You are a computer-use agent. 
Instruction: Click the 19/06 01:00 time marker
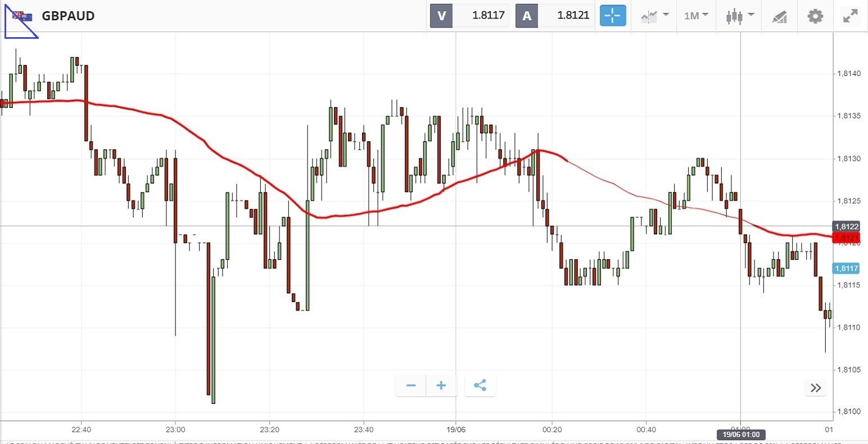pyautogui.click(x=740, y=434)
